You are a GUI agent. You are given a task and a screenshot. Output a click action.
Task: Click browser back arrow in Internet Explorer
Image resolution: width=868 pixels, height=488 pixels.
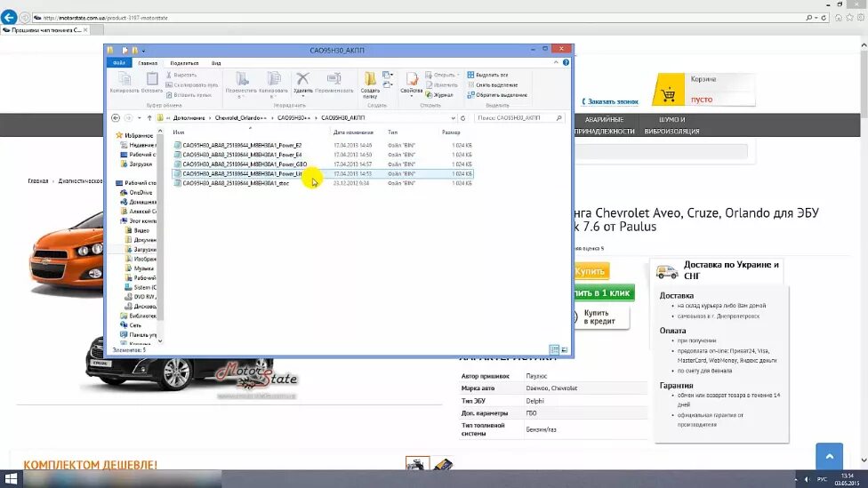tap(9, 17)
